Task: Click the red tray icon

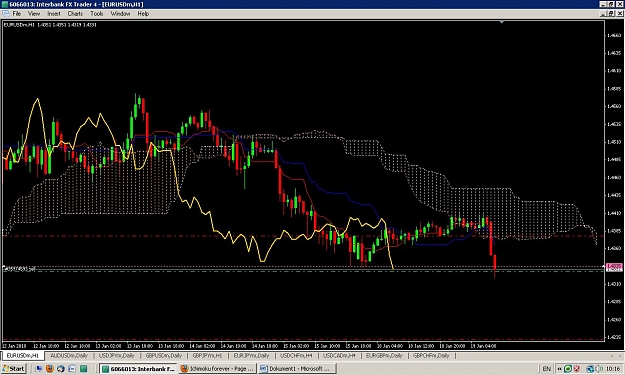Action: (x=576, y=369)
